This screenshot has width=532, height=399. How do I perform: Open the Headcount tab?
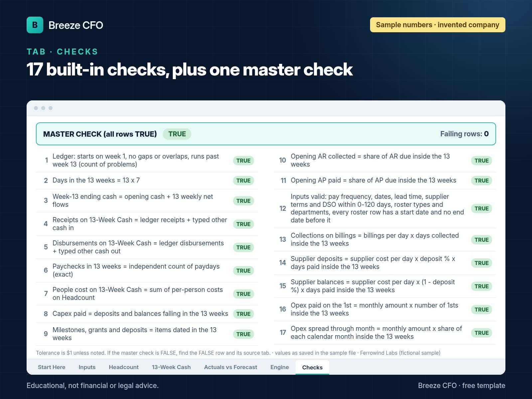124,367
